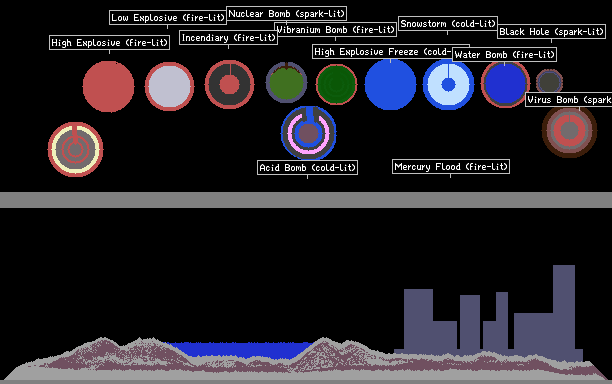Click the solid red High Explosive bomb

[109, 86]
